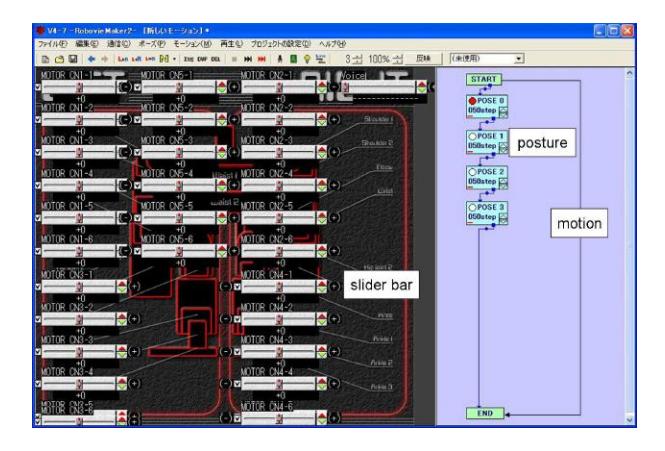
Task: Toggle the MOTOR CN3-3 checkbox
Action: (x=38, y=351)
